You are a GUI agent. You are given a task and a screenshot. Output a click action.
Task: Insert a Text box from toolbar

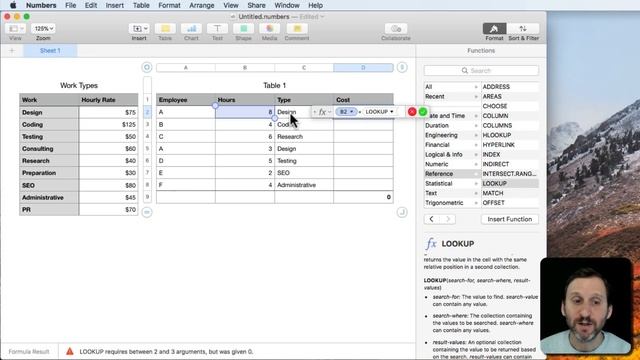217,29
